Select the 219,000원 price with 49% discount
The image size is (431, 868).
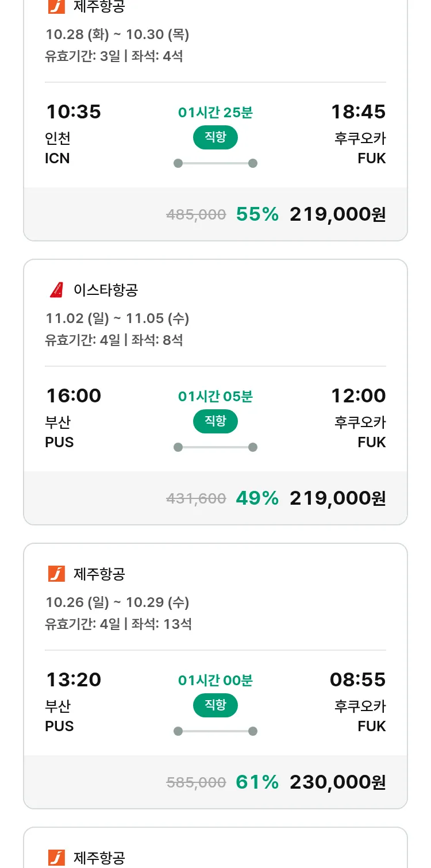[x=337, y=498]
